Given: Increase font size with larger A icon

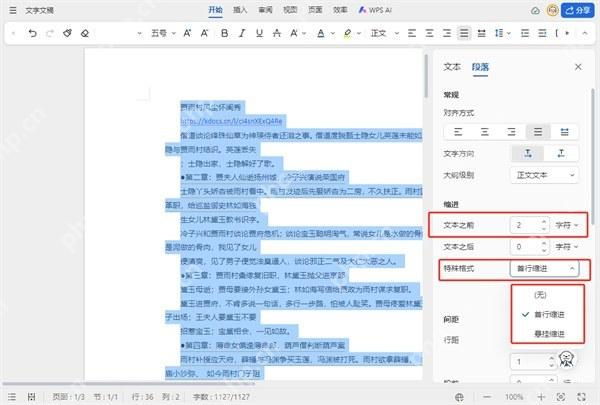Looking at the screenshot, I should tap(187, 33).
